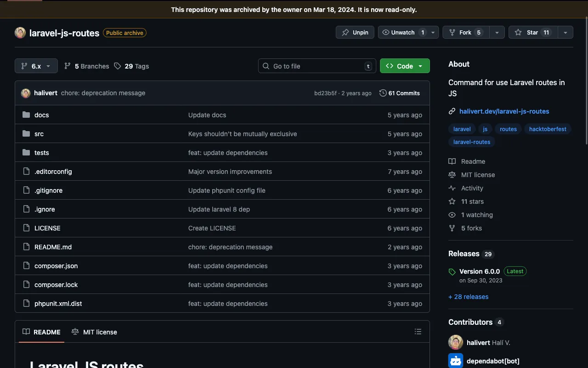The image size is (588, 368).
Task: Unstar the laravel-js-routes repository
Action: pyautogui.click(x=533, y=32)
